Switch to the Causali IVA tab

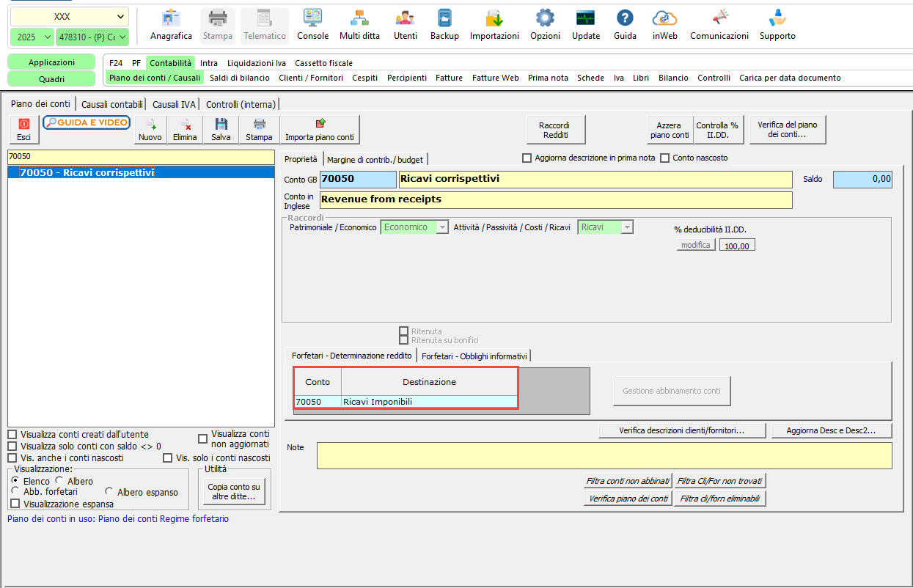[174, 104]
